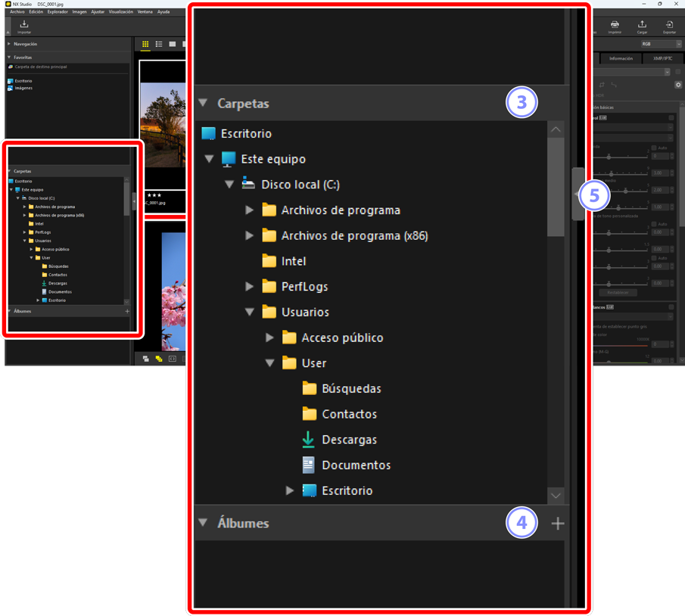Click the Restablecer button

[x=618, y=292]
